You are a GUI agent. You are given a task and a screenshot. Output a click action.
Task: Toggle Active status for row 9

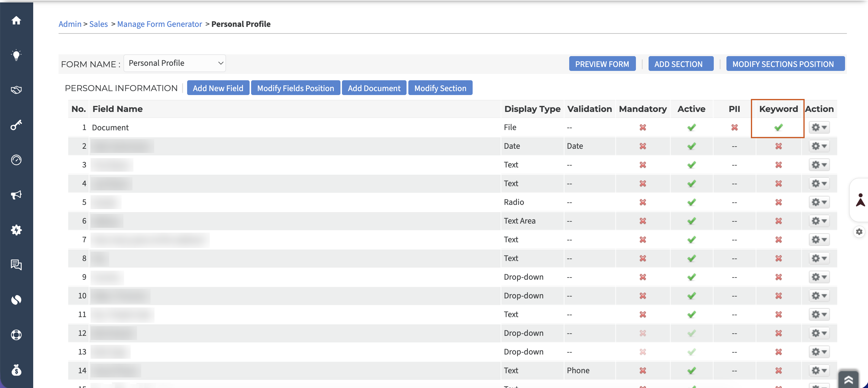pos(691,277)
